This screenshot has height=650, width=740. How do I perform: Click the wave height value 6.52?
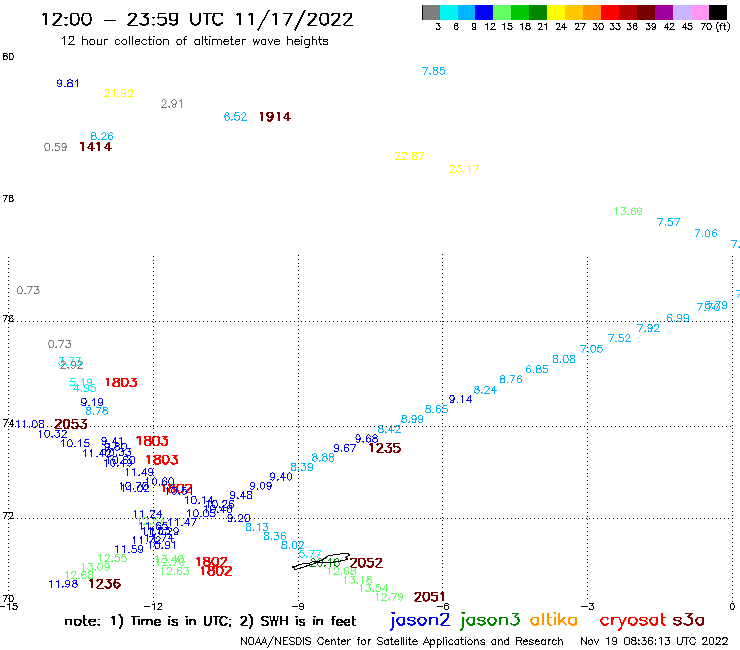(235, 117)
